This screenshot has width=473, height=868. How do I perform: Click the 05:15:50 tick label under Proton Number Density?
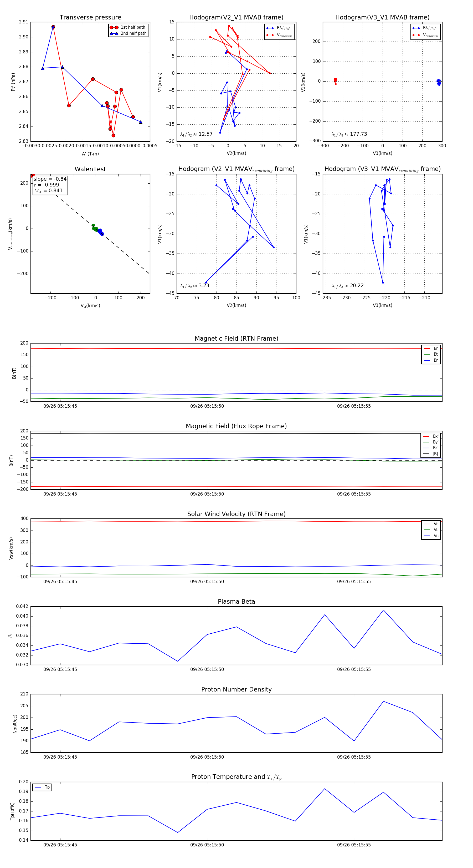click(x=207, y=757)
